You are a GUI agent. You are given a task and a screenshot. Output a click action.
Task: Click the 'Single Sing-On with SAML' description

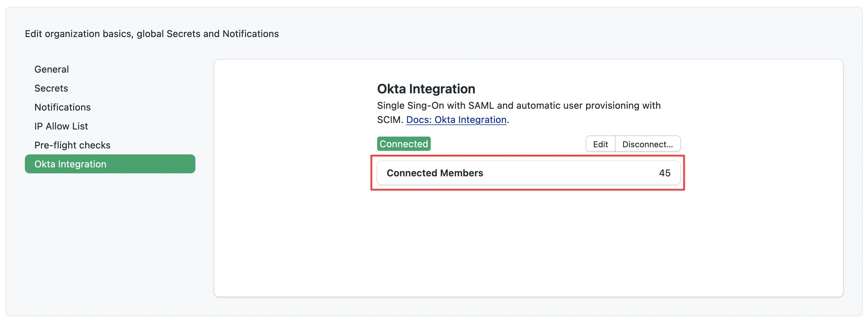(519, 112)
